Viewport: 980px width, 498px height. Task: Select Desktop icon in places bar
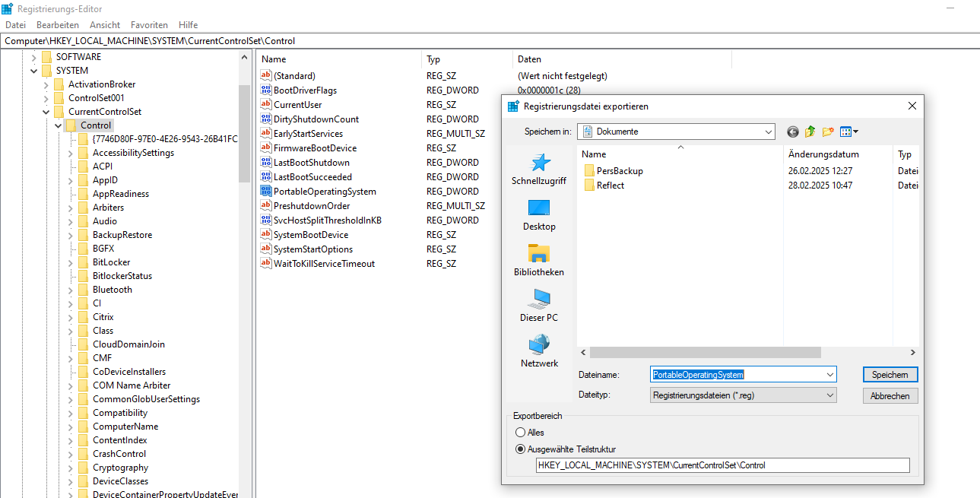pos(539,208)
